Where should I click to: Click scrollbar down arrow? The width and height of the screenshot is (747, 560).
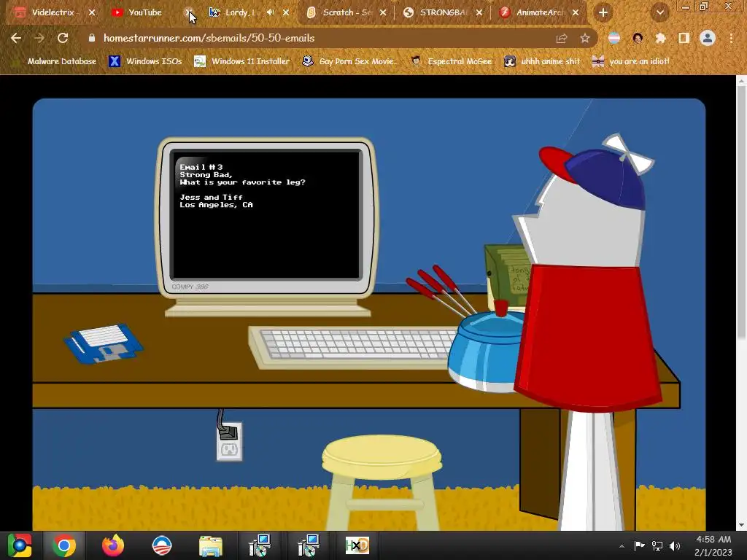(741, 525)
